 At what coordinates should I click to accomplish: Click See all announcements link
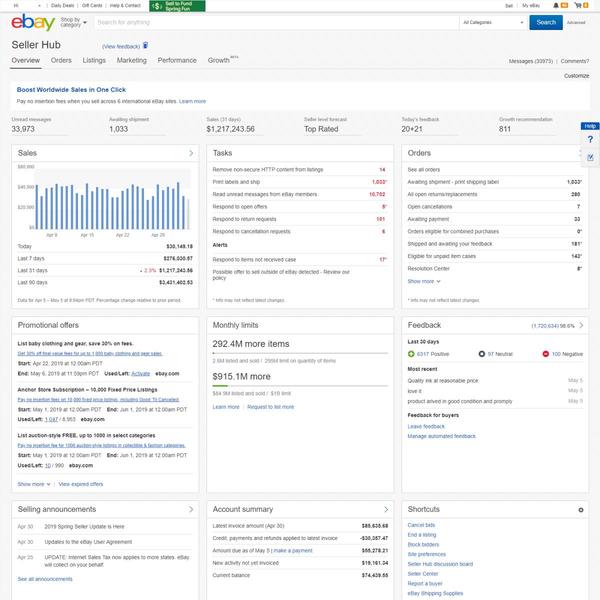point(45,579)
